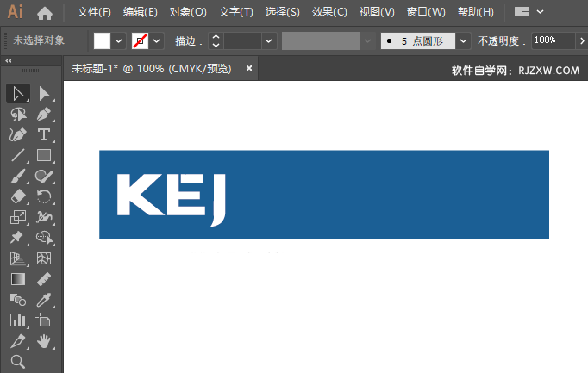This screenshot has width=588, height=373.
Task: Select the Shaper tool
Action: point(44,176)
